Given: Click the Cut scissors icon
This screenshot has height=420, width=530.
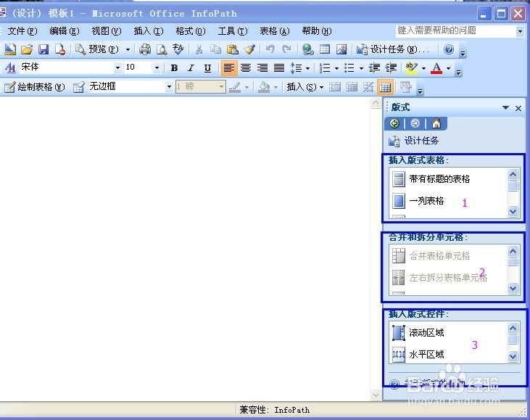Looking at the screenshot, I should (199, 49).
